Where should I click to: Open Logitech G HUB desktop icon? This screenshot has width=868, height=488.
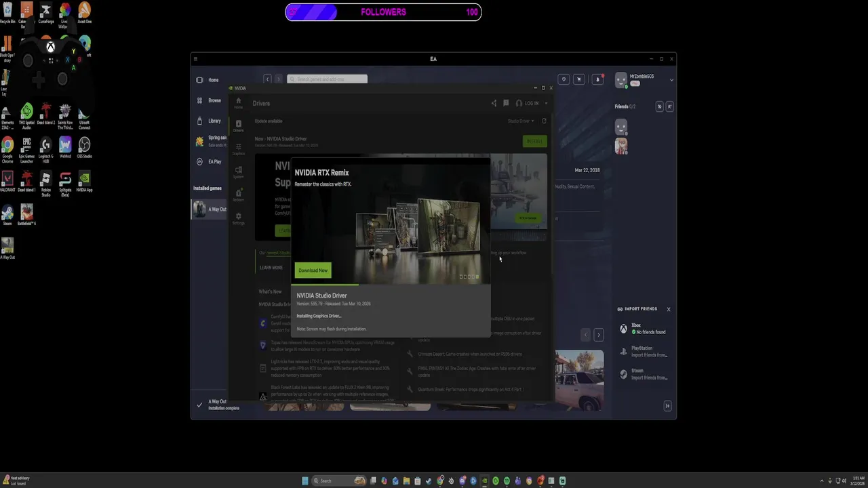[x=46, y=150]
